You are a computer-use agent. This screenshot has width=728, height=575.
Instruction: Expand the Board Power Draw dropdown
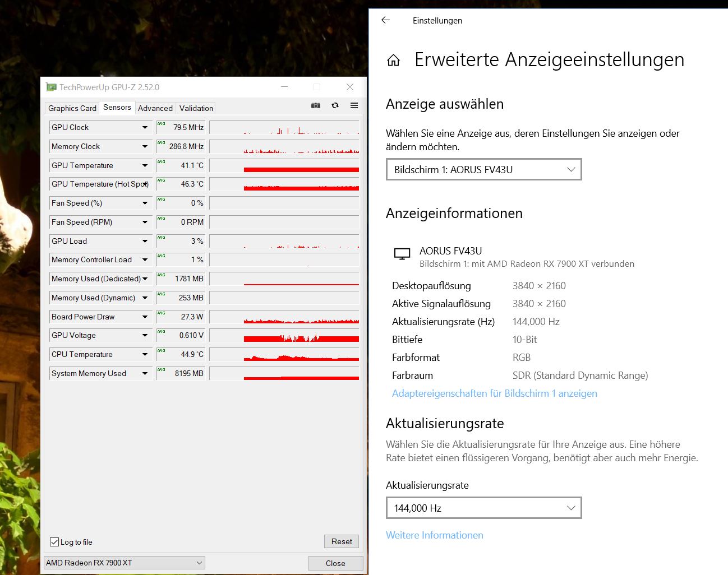[x=145, y=317]
